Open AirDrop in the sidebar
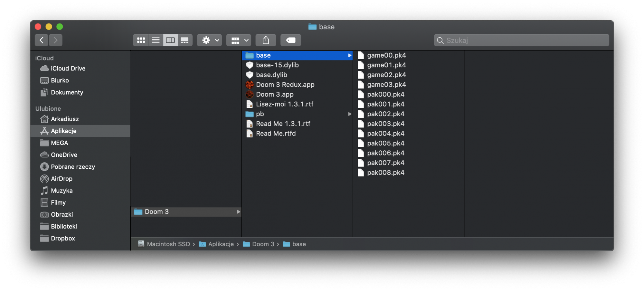The width and height of the screenshot is (644, 291). pyautogui.click(x=80, y=179)
